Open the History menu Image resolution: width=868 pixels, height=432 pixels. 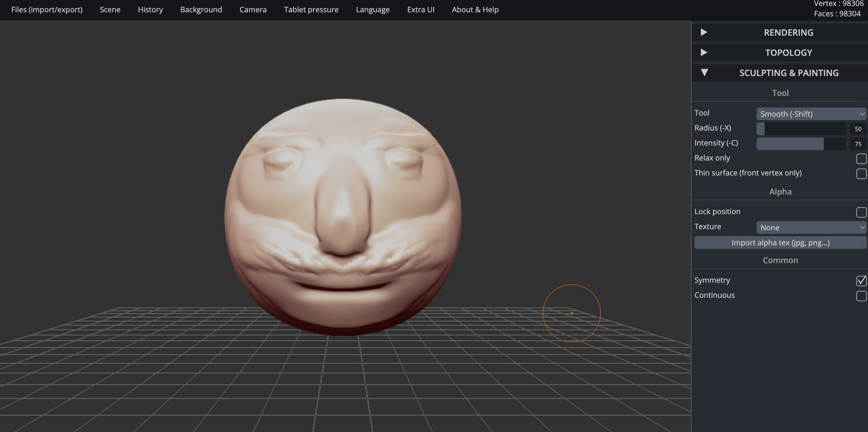[x=150, y=10]
